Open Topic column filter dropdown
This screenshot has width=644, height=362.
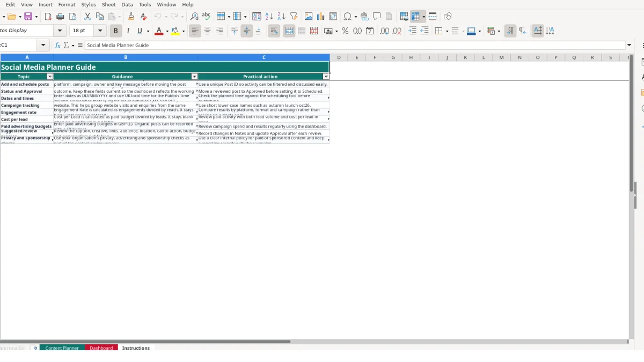click(x=50, y=77)
